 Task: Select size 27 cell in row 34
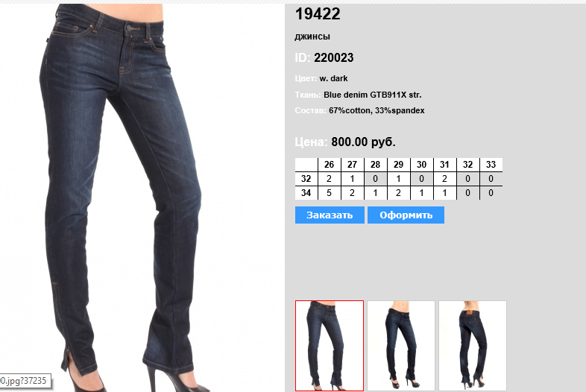[352, 193]
